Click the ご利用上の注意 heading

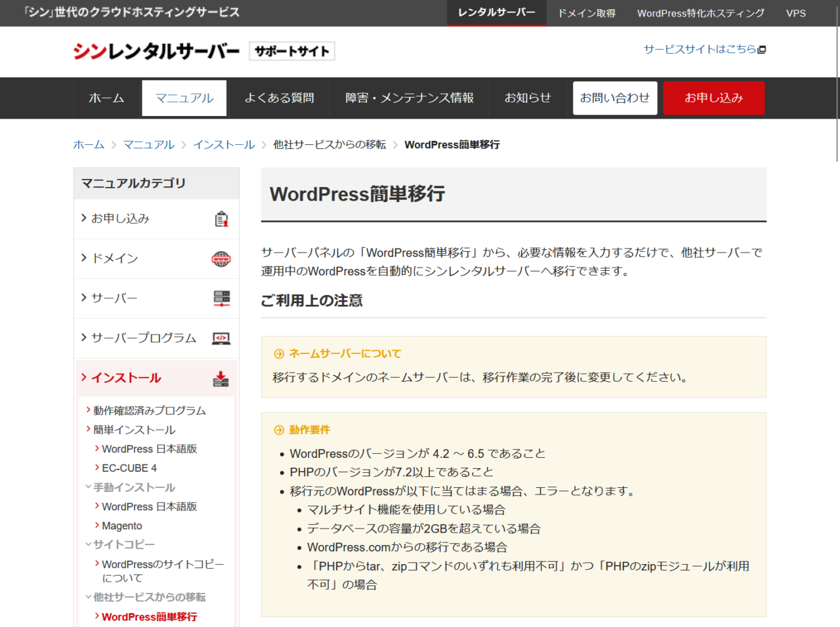click(312, 301)
